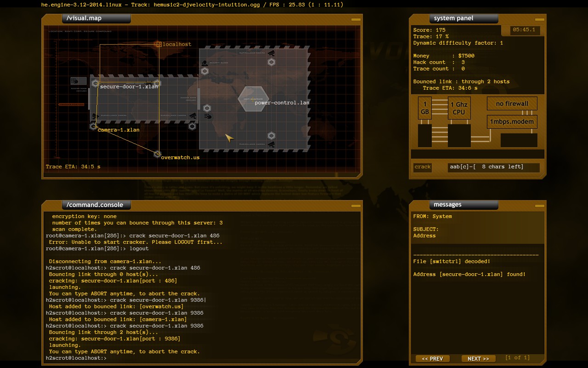Click the 1 Ghz CPU component in system panel
This screenshot has height=368, width=588.
pos(459,108)
